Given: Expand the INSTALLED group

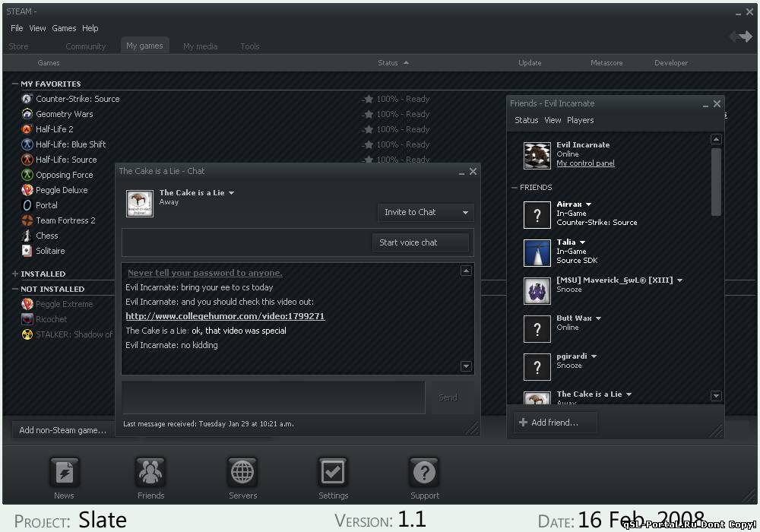Looking at the screenshot, I should pyautogui.click(x=15, y=274).
